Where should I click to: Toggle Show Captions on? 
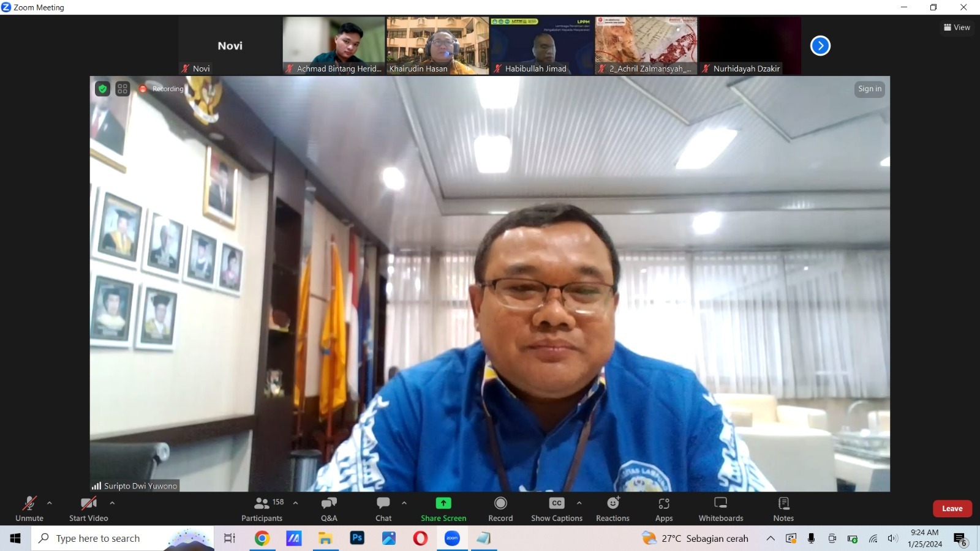(556, 509)
